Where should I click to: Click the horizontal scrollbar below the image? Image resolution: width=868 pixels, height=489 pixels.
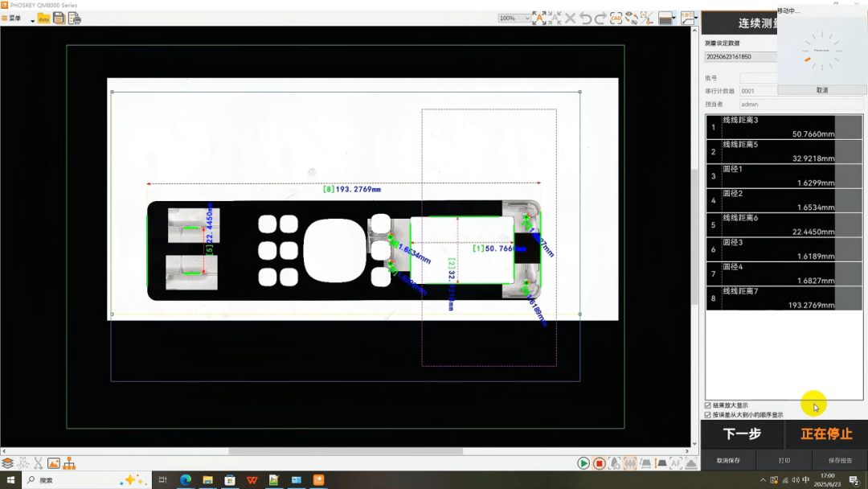(346, 451)
